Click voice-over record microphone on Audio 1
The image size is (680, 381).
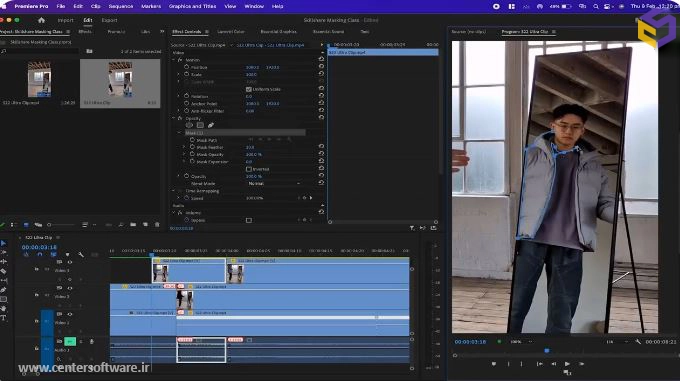pos(92,342)
